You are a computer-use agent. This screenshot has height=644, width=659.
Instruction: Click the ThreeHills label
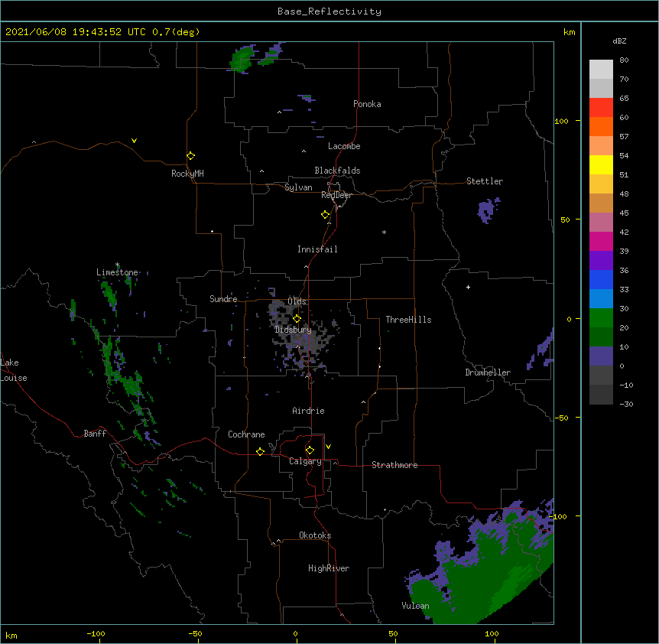pyautogui.click(x=408, y=320)
